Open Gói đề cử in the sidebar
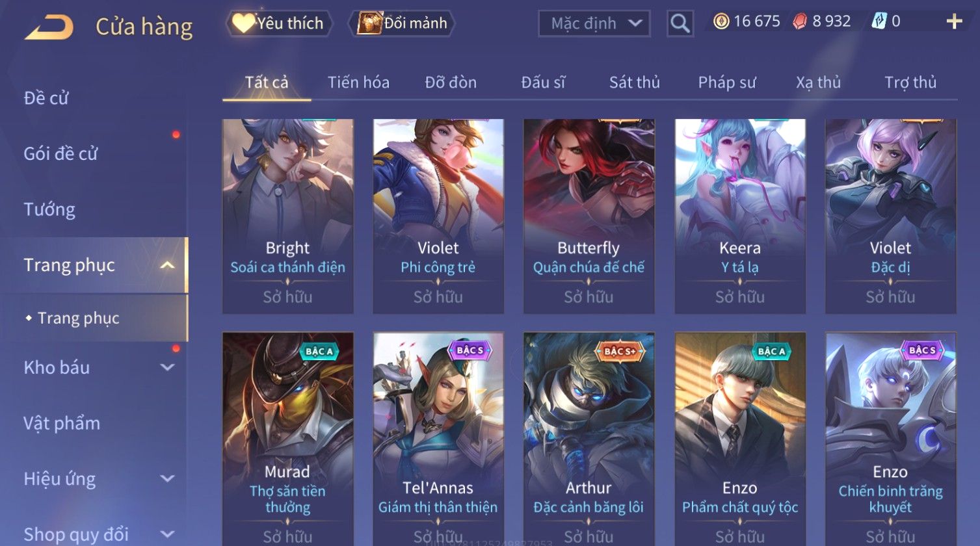980x546 pixels. tap(60, 153)
